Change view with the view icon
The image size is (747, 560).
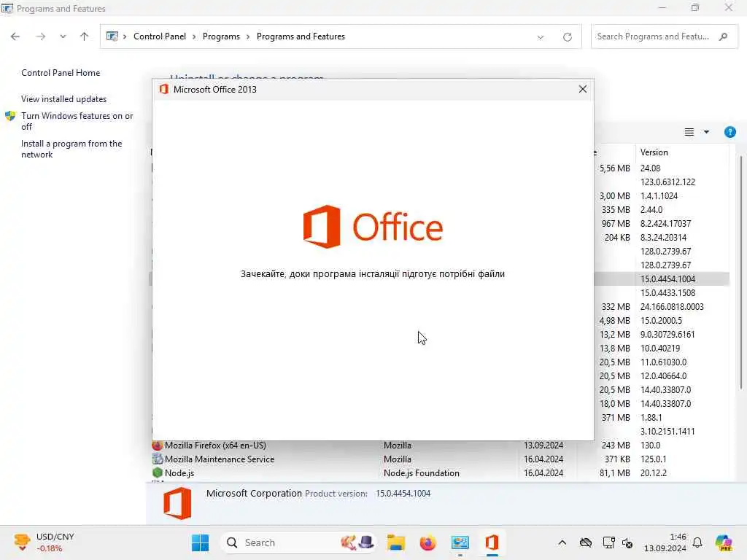689,132
